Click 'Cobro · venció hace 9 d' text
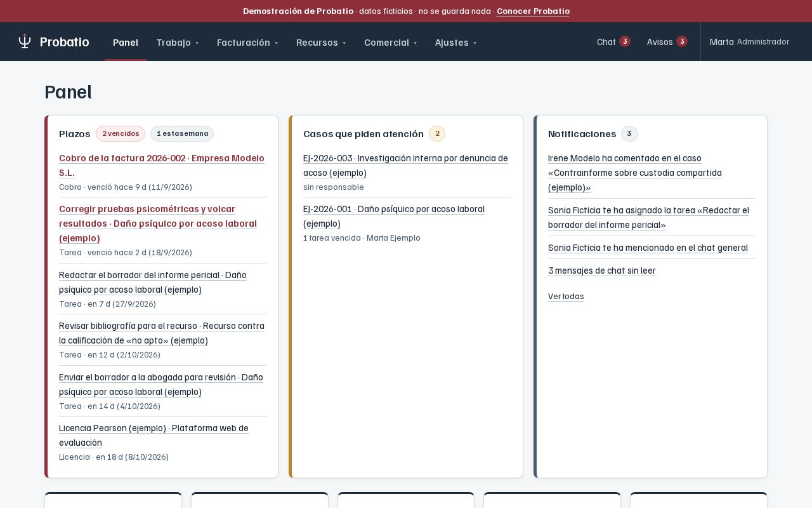This screenshot has height=508, width=812. click(126, 187)
